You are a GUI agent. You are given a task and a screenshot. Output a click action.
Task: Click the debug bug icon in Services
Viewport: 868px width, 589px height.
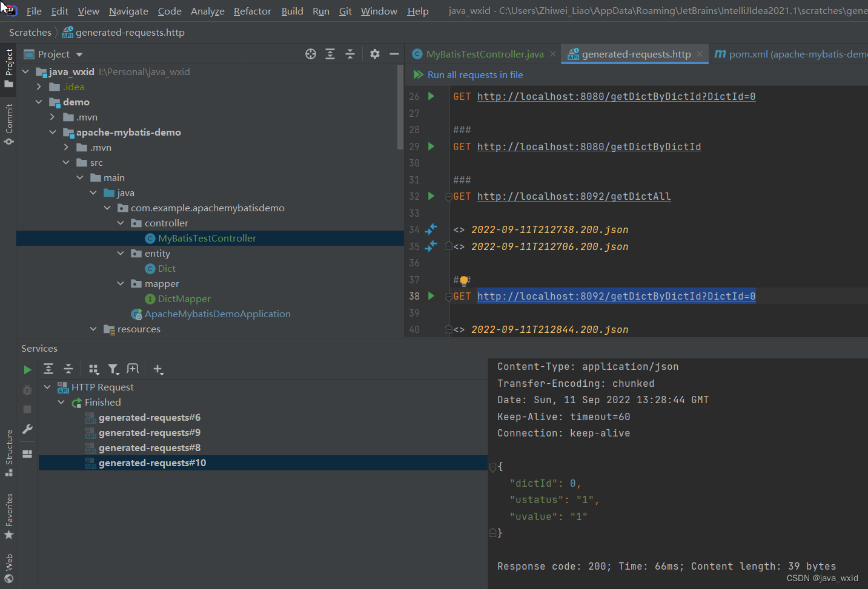pos(27,390)
